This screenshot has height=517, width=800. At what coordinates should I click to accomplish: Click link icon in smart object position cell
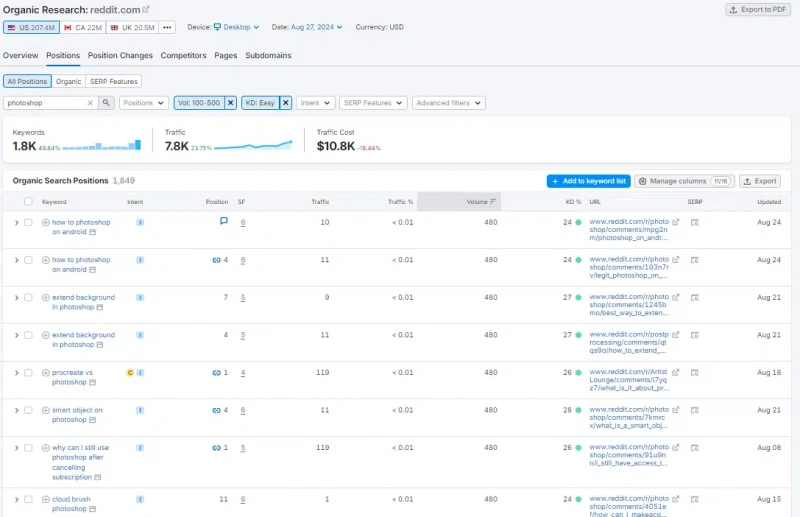[216, 410]
